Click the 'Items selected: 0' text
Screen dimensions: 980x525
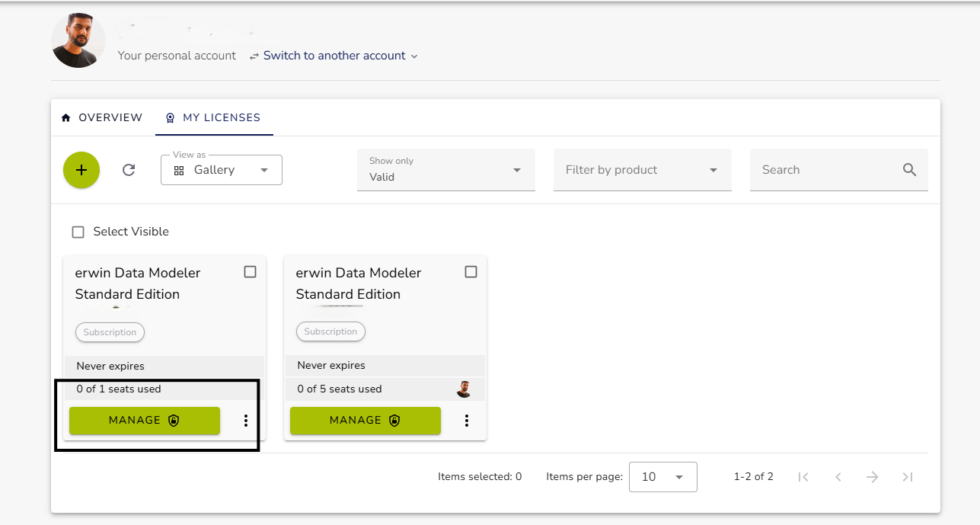click(480, 477)
